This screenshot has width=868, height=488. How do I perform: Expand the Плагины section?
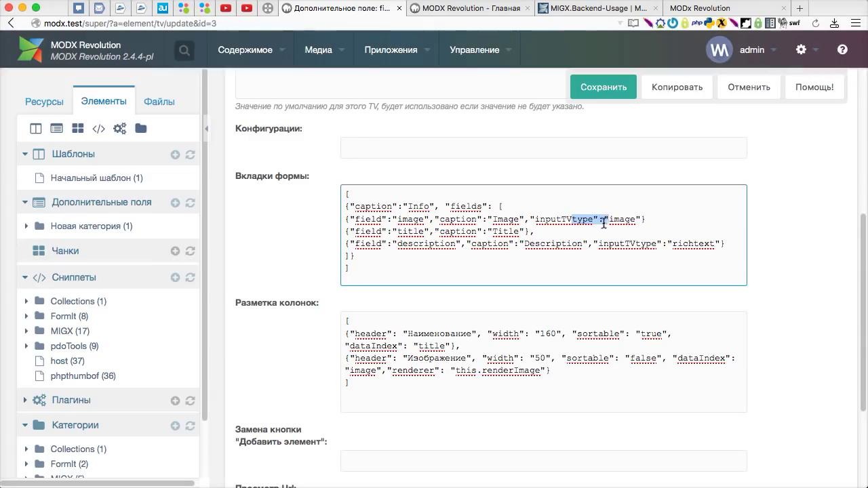coord(25,401)
